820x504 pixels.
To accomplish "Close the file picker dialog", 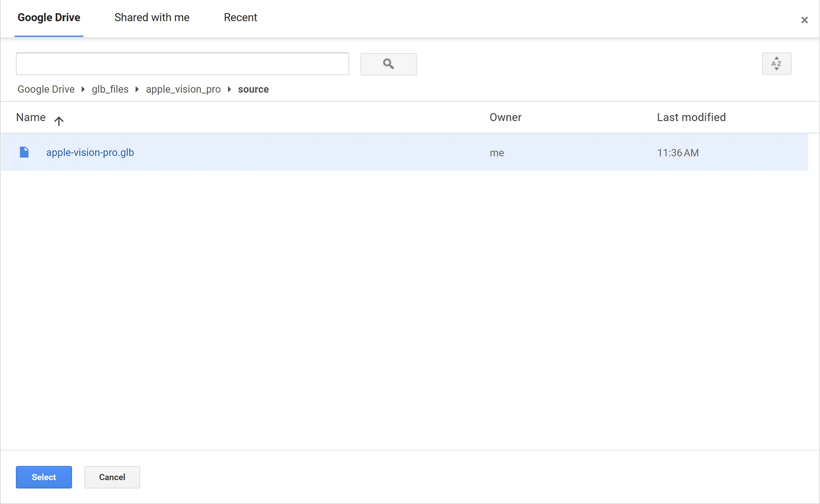I will tap(804, 20).
